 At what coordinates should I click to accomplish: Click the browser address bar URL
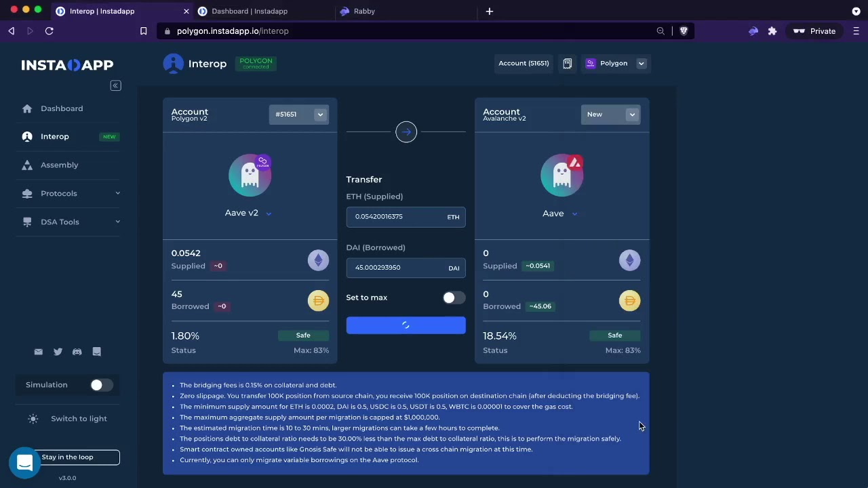[233, 31]
